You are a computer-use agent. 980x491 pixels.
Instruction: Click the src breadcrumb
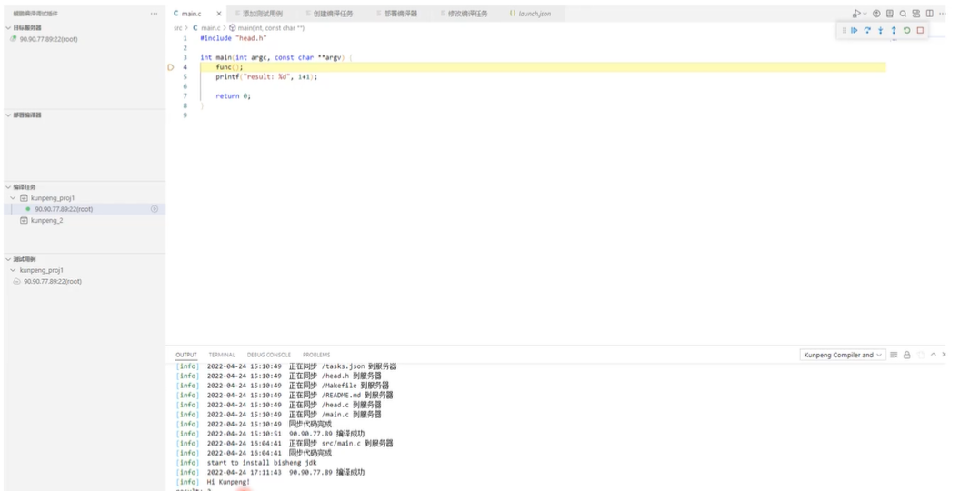tap(178, 28)
